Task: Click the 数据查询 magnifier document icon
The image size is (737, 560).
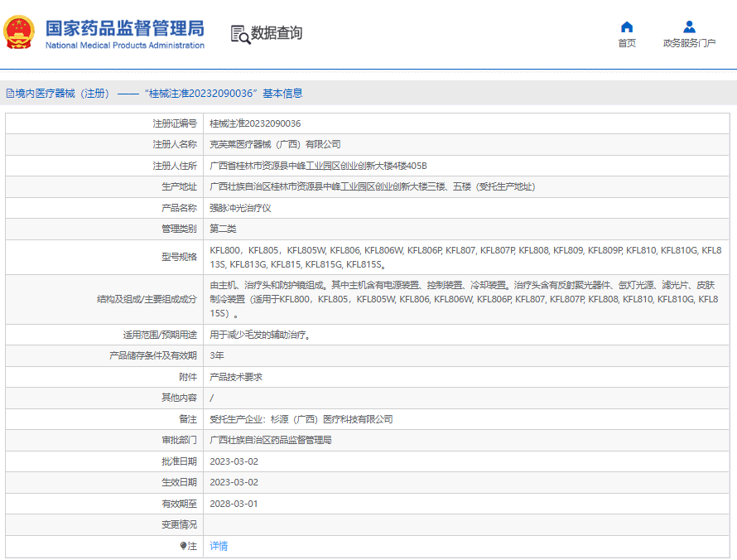Action: pyautogui.click(x=240, y=34)
